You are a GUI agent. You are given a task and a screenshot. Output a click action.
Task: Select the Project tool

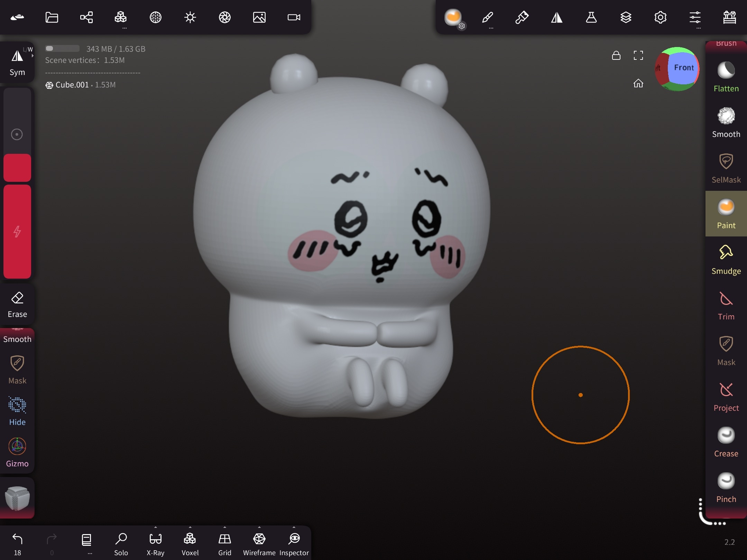pyautogui.click(x=726, y=396)
